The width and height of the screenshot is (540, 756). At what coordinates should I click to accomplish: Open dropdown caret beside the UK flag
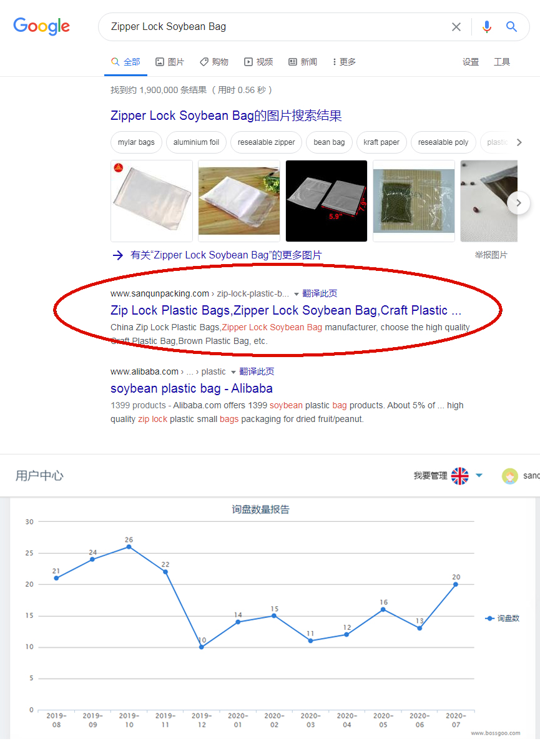pyautogui.click(x=479, y=476)
